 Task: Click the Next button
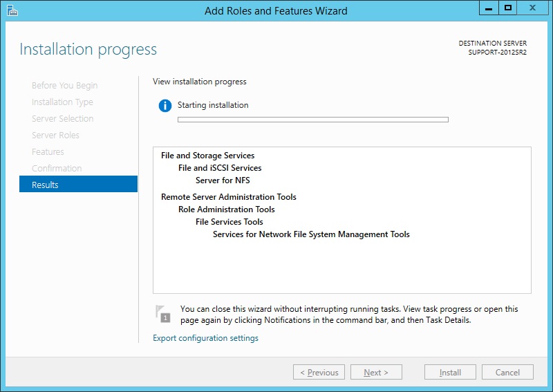tap(375, 372)
